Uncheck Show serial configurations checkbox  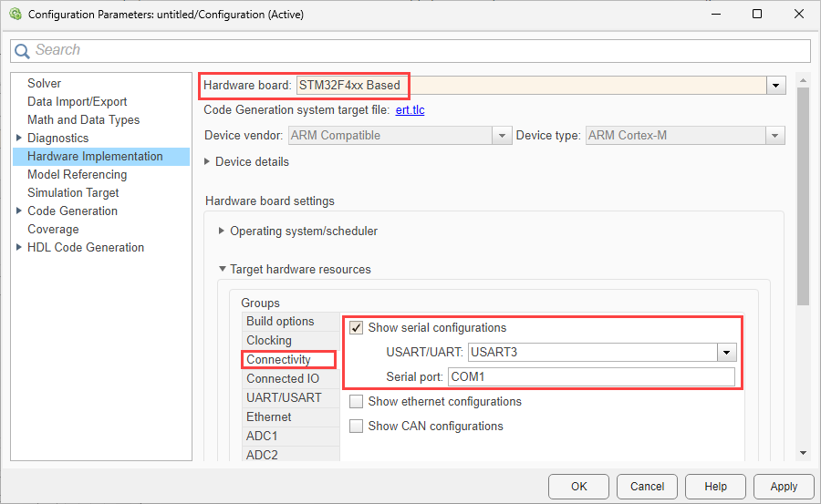coord(357,328)
